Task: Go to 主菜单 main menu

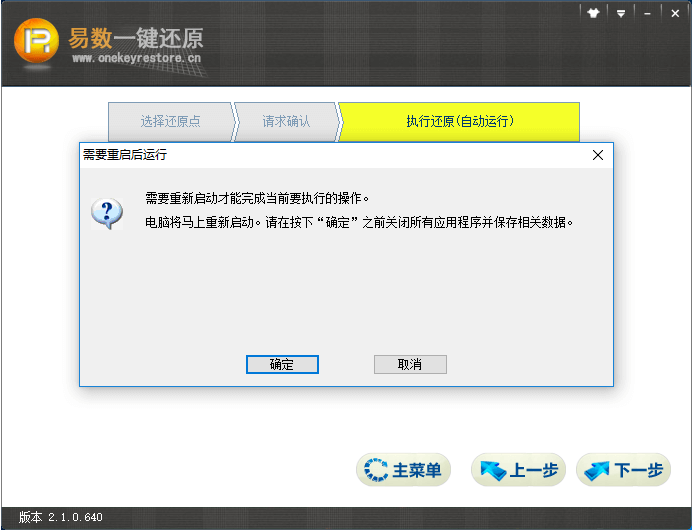Action: [x=403, y=470]
